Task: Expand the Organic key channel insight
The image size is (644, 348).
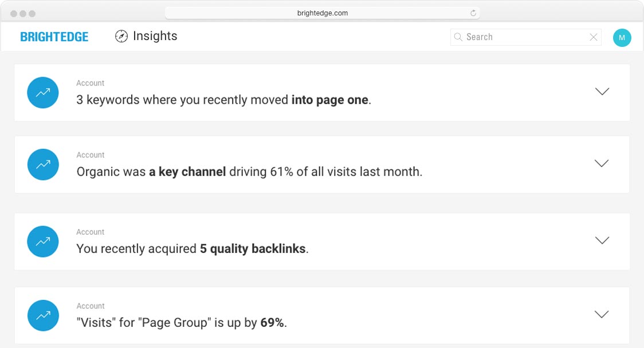Action: (x=602, y=164)
